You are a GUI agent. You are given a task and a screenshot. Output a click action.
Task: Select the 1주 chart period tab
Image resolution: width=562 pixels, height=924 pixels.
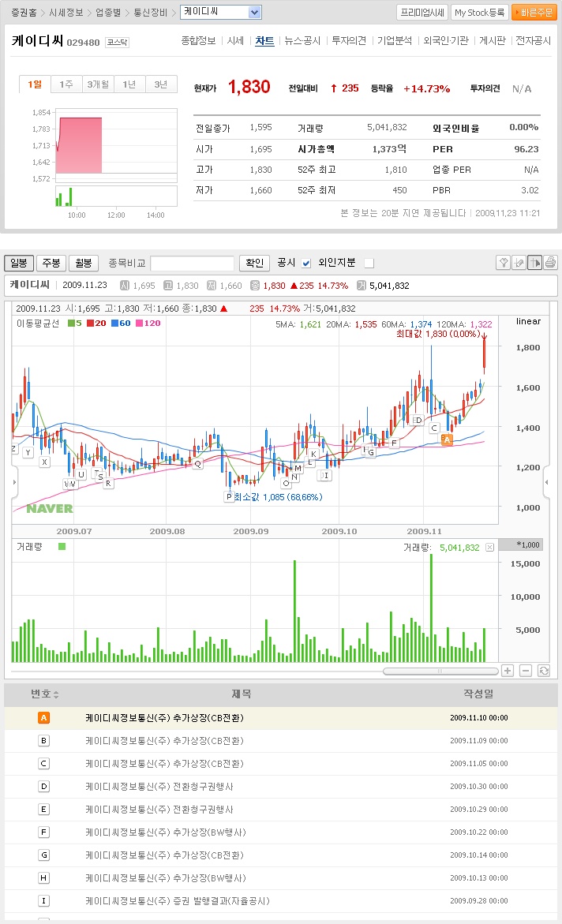[66, 84]
